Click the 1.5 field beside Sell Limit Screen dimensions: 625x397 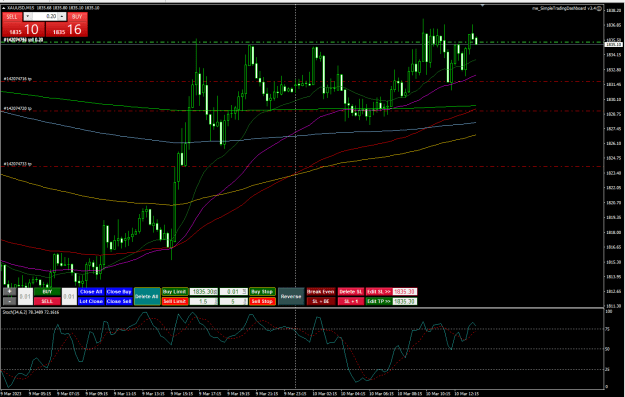click(x=204, y=301)
